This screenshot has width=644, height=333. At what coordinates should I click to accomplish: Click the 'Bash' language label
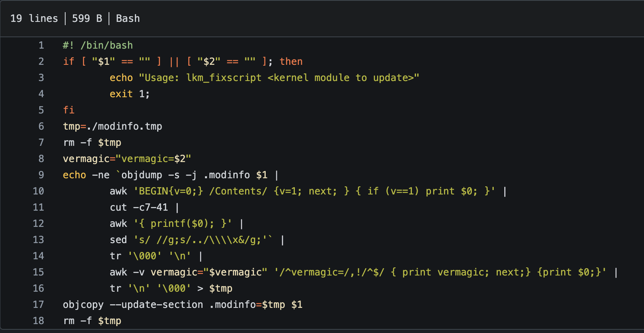tap(128, 19)
